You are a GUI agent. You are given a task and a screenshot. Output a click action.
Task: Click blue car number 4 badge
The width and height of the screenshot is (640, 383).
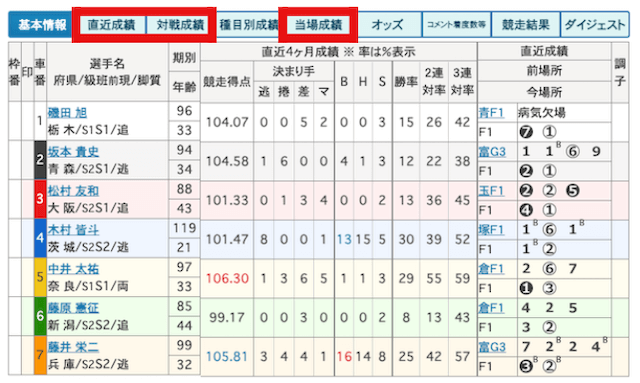point(40,238)
